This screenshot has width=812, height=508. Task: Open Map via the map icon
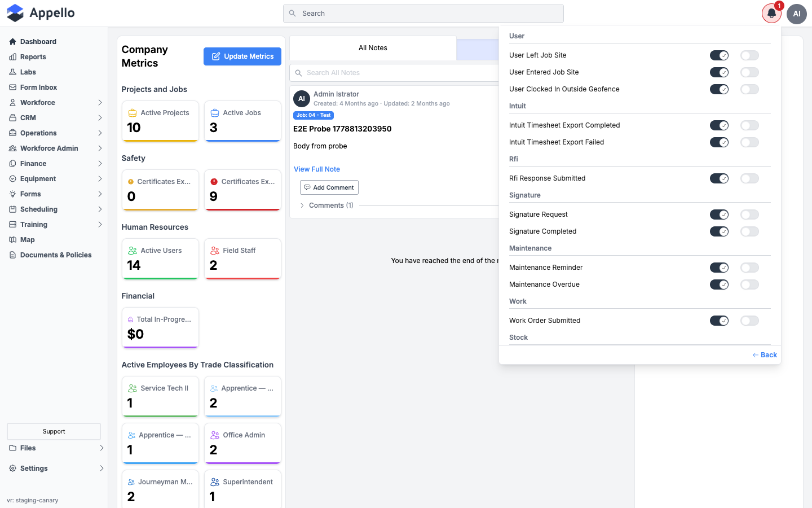tap(12, 240)
